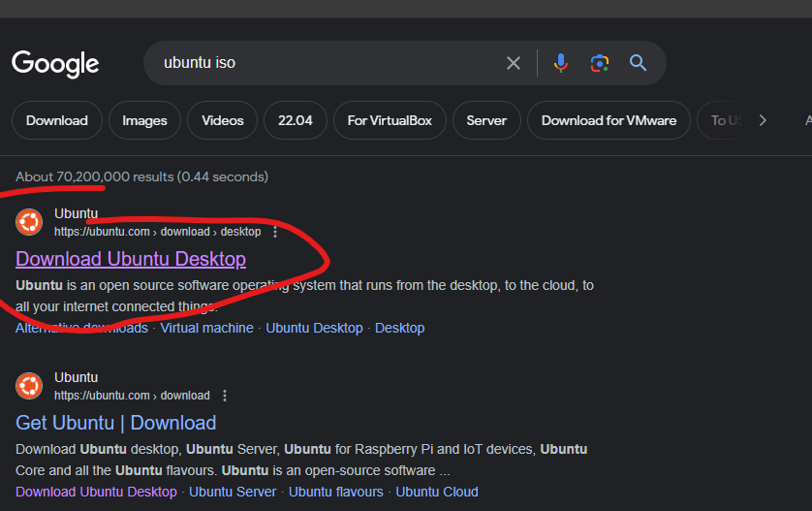Screen dimensions: 812x511
Task: Click the 'Ubuntu' site name of first result
Action: pyautogui.click(x=77, y=213)
